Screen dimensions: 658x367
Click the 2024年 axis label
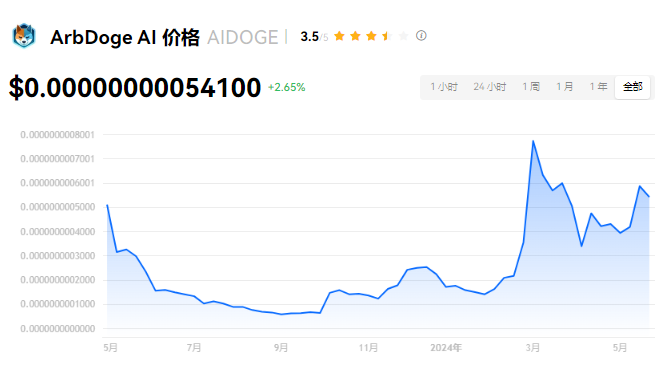coord(446,348)
